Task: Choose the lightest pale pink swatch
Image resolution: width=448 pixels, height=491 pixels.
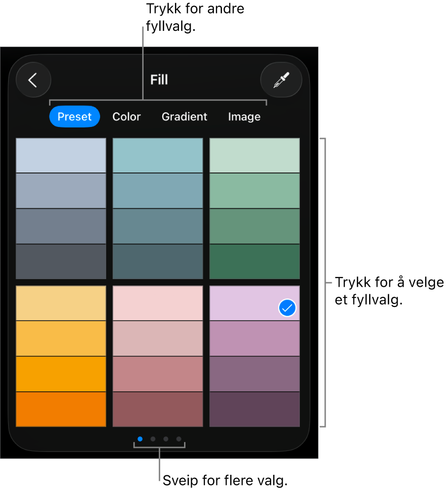Action: [158, 303]
